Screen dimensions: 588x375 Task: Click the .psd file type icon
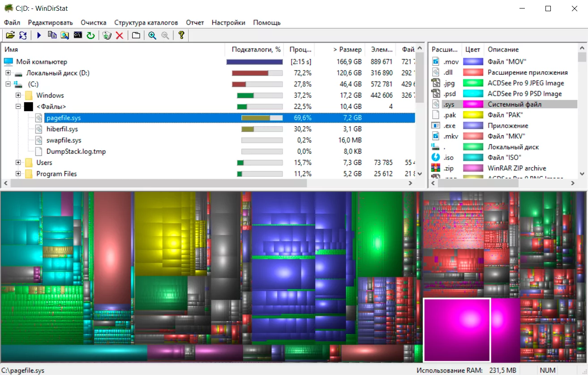[436, 94]
